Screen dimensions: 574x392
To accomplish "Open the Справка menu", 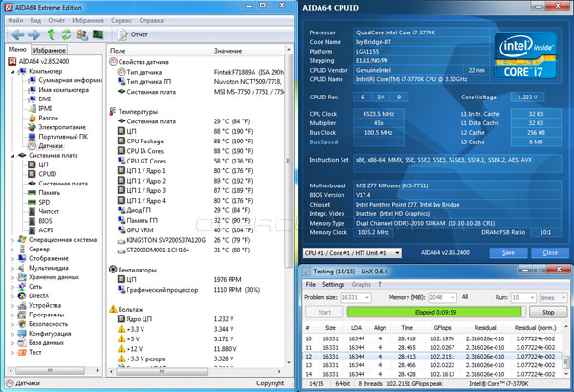I will pyautogui.click(x=151, y=20).
